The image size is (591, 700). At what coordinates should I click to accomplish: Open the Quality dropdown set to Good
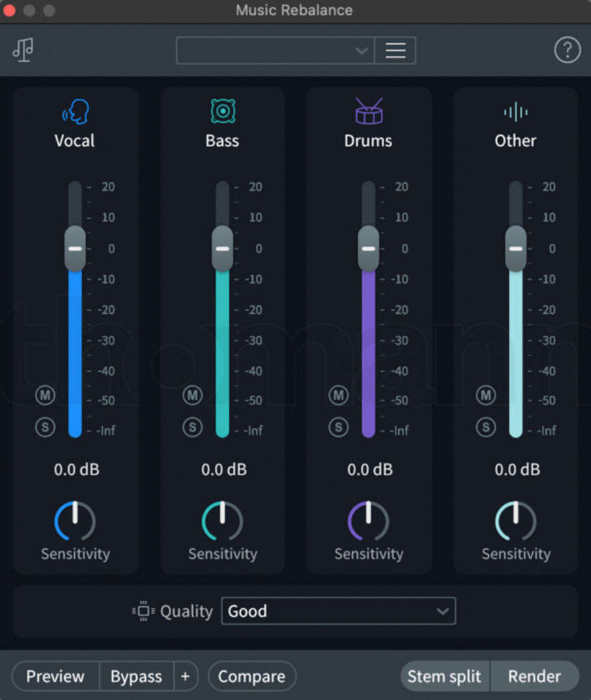(x=338, y=611)
